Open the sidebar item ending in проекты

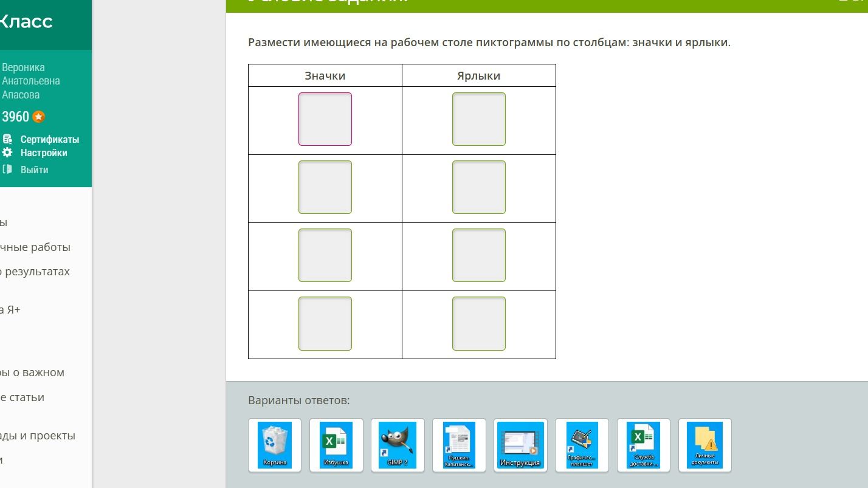pos(38,436)
